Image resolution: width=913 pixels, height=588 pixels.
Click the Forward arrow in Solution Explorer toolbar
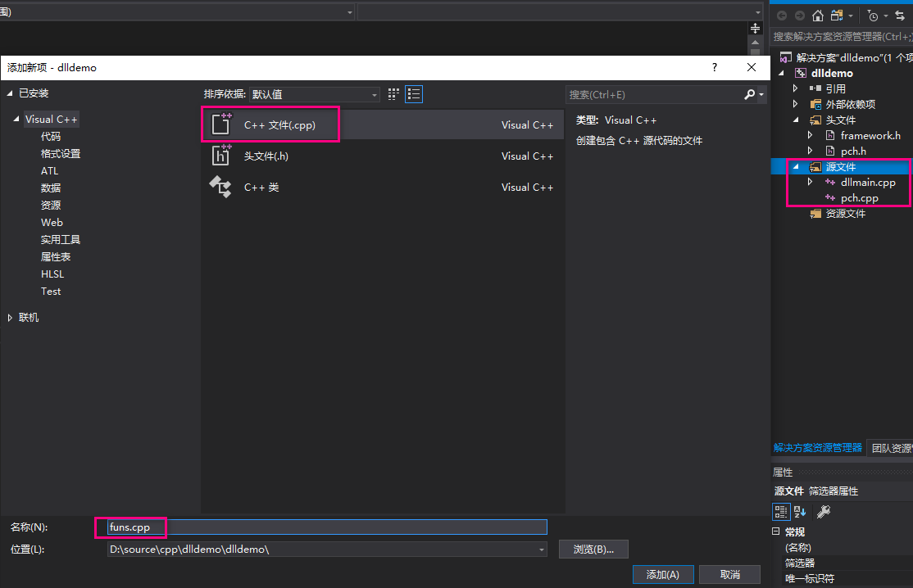tap(799, 16)
